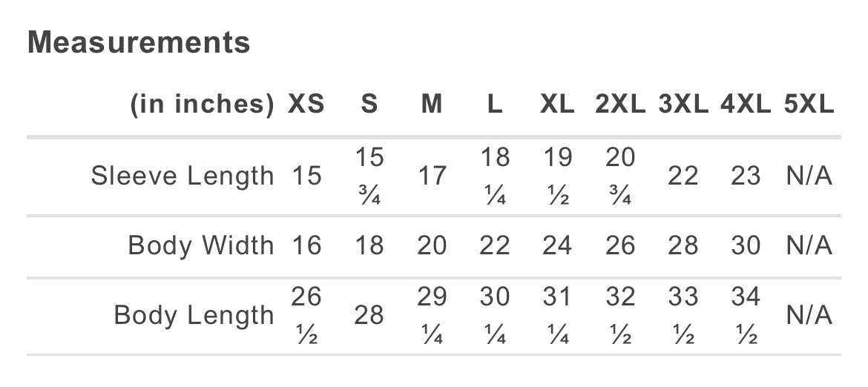
Task: Click the 2XL size column header
Action: pos(620,105)
